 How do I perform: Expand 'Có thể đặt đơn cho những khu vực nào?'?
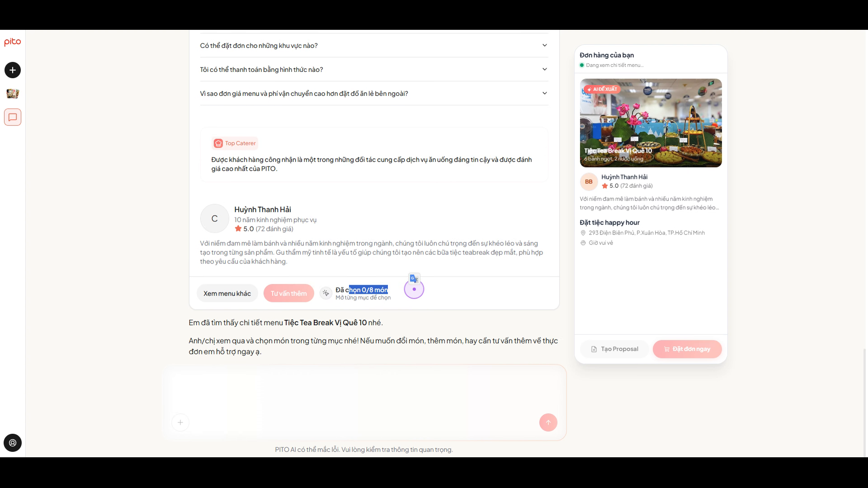tap(374, 45)
